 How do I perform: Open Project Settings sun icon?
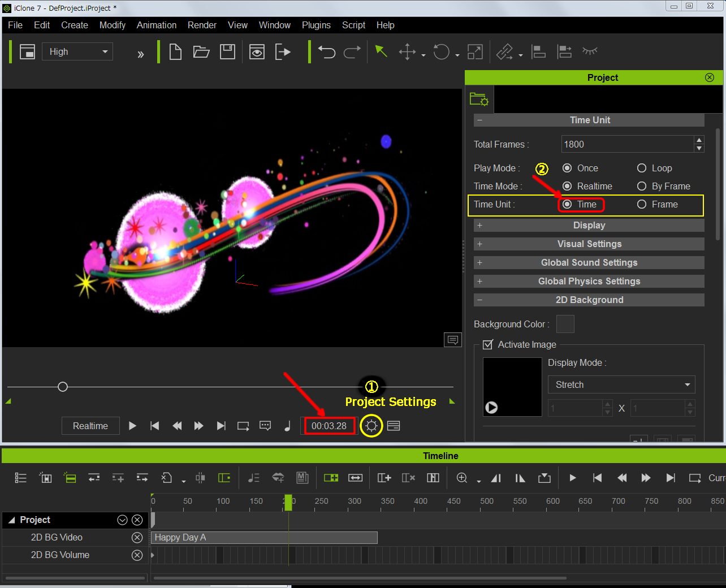371,426
